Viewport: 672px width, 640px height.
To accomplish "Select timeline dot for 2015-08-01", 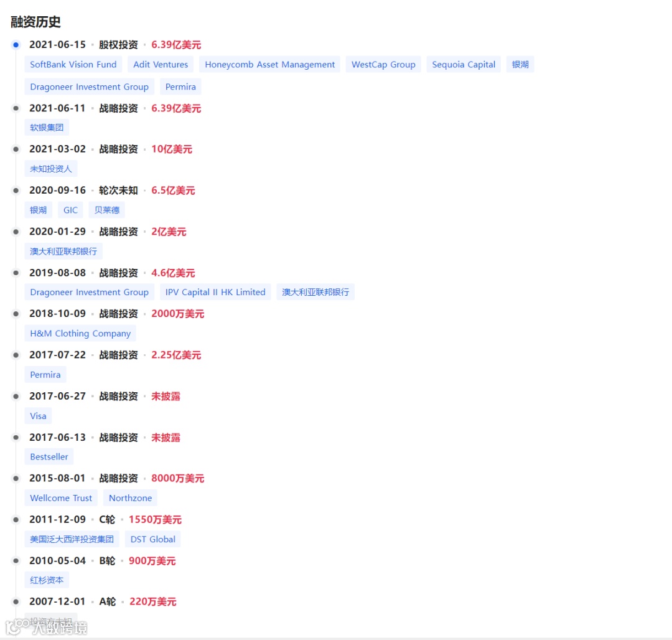I will (x=16, y=478).
